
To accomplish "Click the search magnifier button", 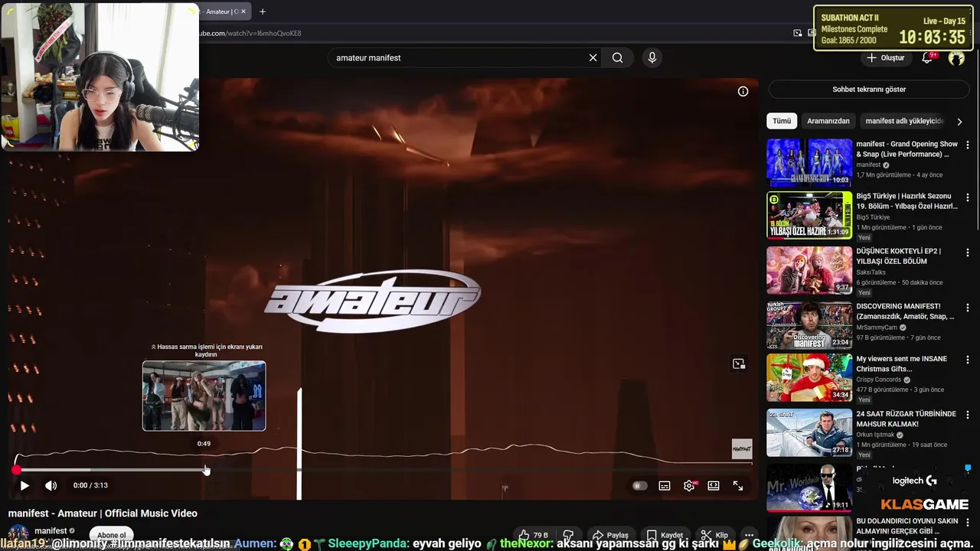I will 617,57.
